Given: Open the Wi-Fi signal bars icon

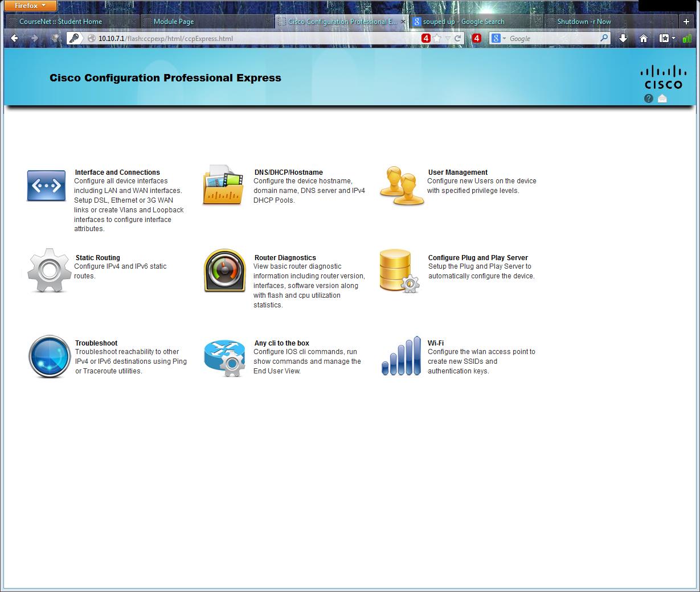Looking at the screenshot, I should [x=401, y=356].
